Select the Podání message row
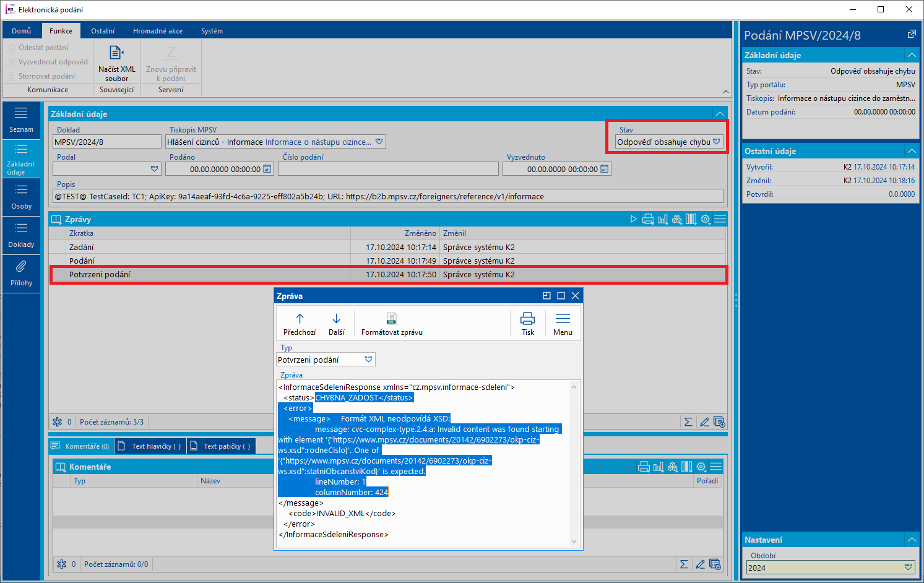Image resolution: width=924 pixels, height=583 pixels. coord(388,261)
